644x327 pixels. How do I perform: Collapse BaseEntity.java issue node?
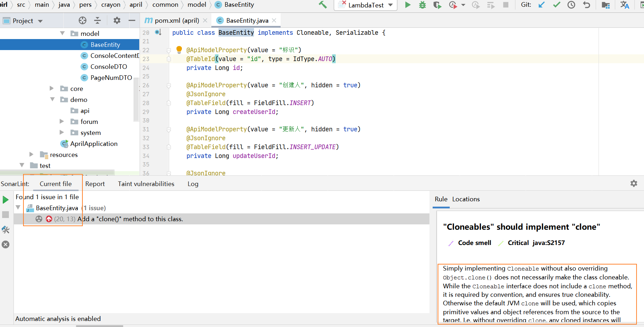tap(18, 208)
